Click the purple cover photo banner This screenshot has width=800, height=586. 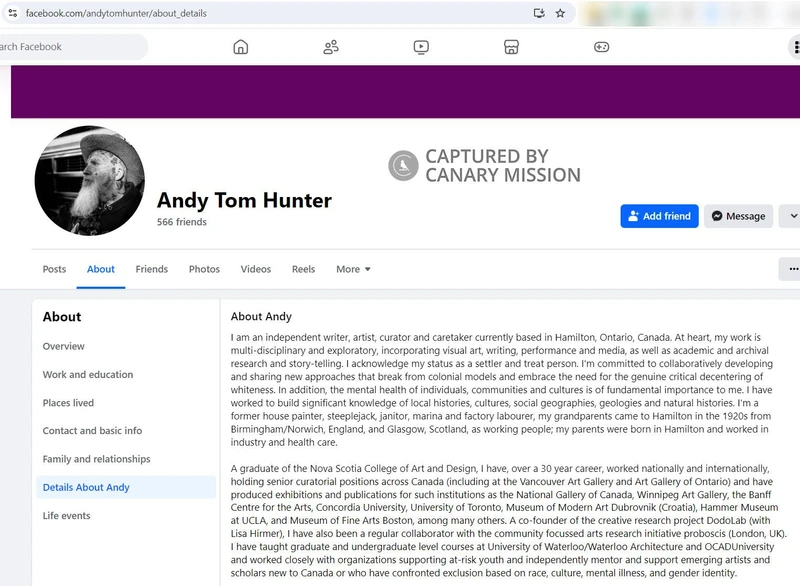tap(405, 92)
